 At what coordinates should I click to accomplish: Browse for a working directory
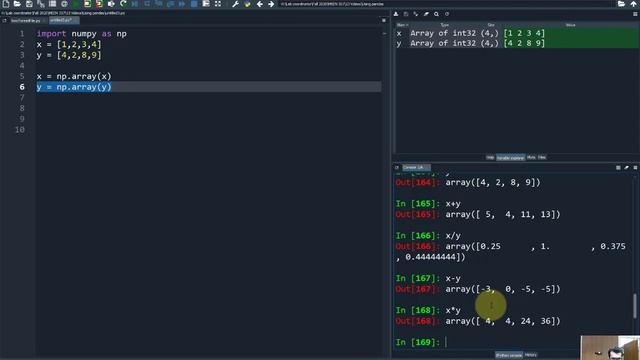pyautogui.click(x=621, y=4)
